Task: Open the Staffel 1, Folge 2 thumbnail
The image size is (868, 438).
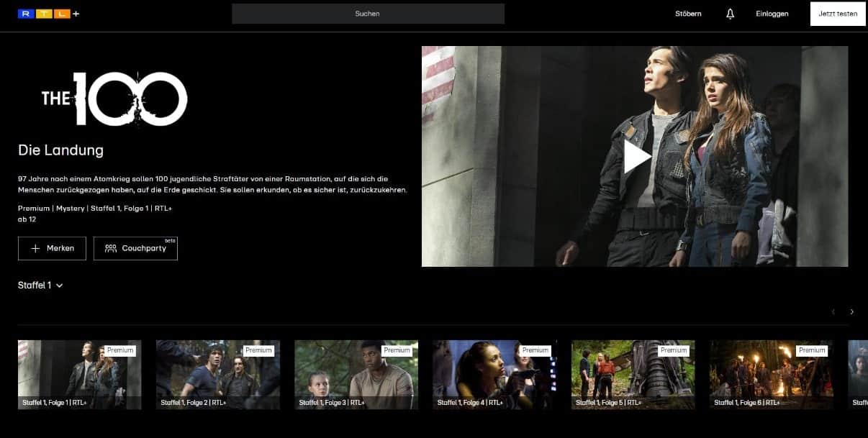Action: 218,375
